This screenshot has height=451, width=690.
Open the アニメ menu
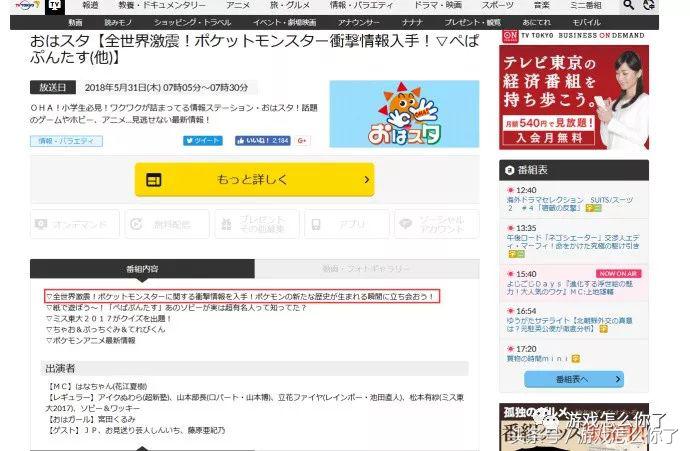pos(238,5)
